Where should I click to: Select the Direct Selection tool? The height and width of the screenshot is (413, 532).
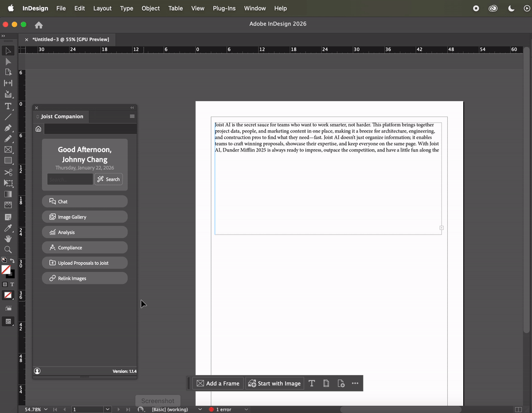pos(8,61)
